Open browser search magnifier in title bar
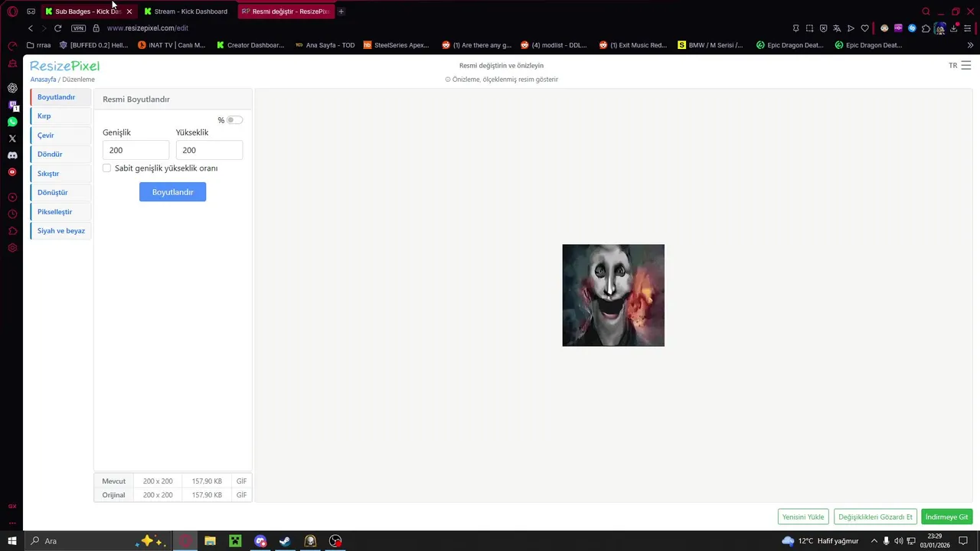 point(926,11)
